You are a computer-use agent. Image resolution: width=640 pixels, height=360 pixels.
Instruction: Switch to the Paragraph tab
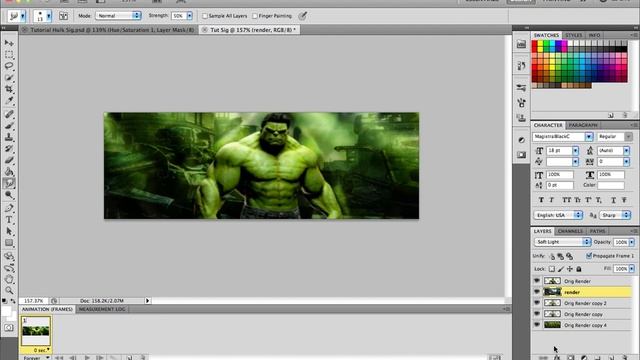[583, 125]
